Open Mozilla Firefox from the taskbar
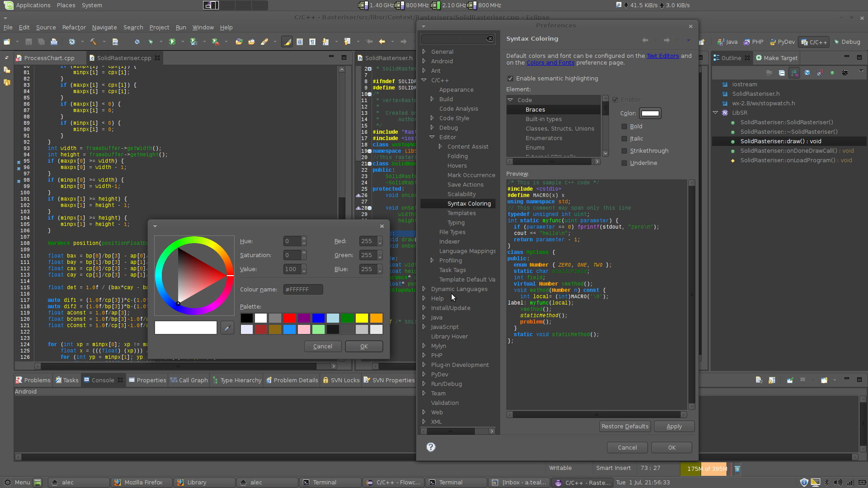Viewport: 868px width, 488px height. (x=142, y=482)
